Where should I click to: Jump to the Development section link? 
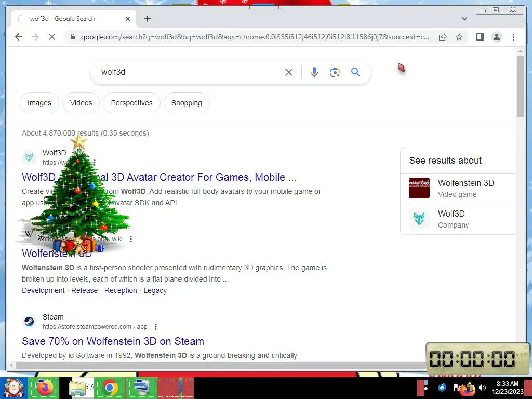(43, 290)
